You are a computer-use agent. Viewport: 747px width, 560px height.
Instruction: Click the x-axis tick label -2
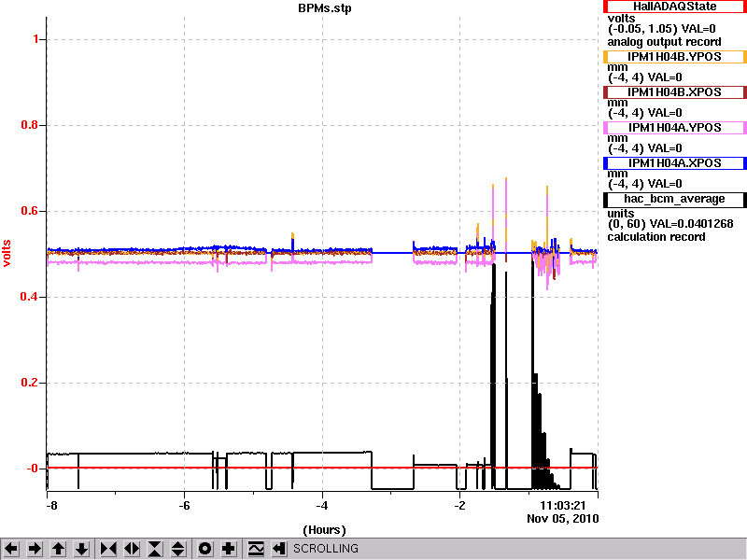click(459, 506)
